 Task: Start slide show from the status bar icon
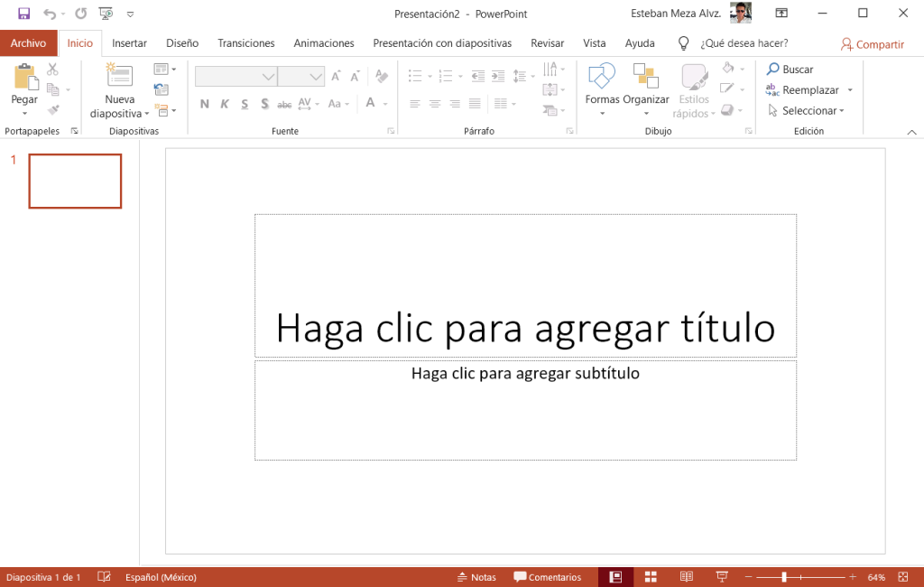coord(722,576)
